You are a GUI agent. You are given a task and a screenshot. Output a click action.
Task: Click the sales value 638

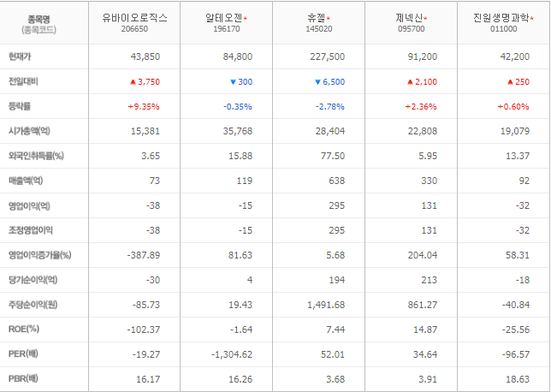[x=336, y=181]
